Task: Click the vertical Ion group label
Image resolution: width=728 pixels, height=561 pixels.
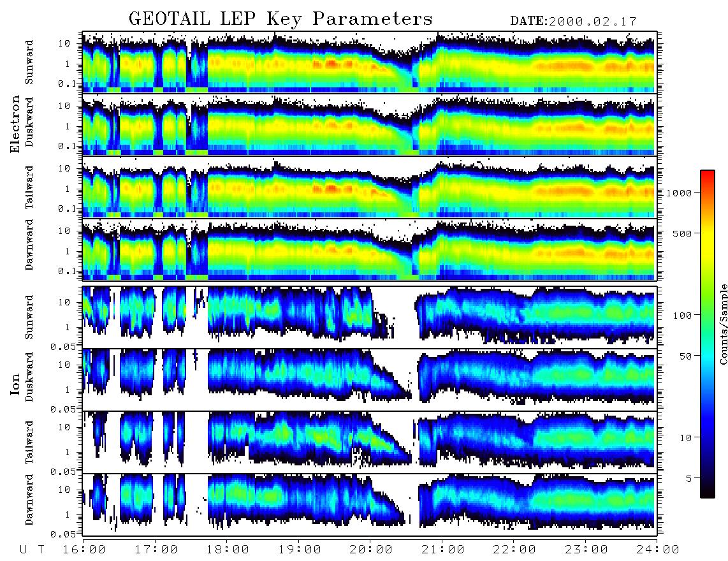Action: pos(15,384)
